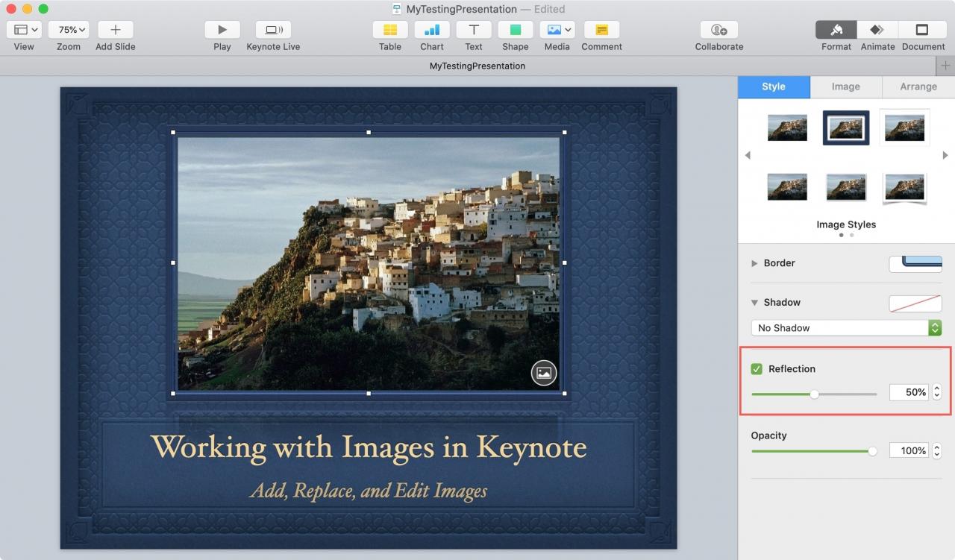Add a Comment
Screen dimensions: 955x560
(x=602, y=30)
